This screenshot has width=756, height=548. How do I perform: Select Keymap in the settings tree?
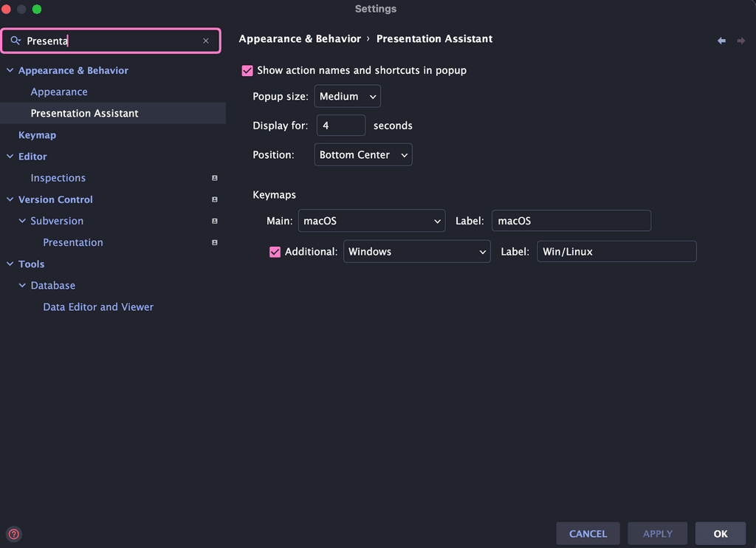coord(37,135)
